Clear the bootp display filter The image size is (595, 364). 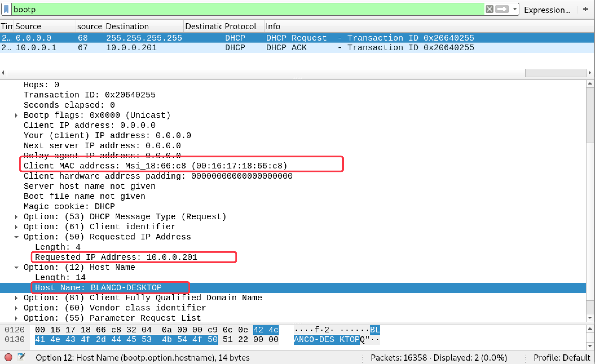489,9
